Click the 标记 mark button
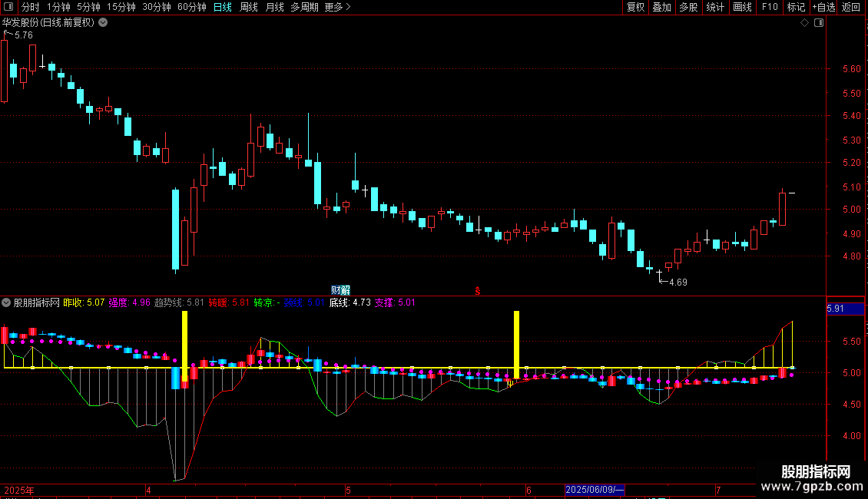This screenshot has width=868, height=499. point(796,7)
